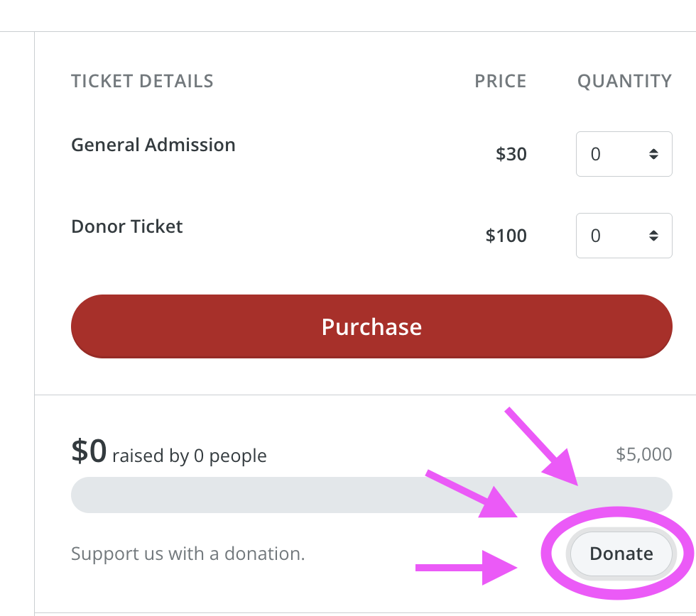Click the $30 General Admission price
Image resolution: width=696 pixels, height=616 pixels.
click(511, 154)
